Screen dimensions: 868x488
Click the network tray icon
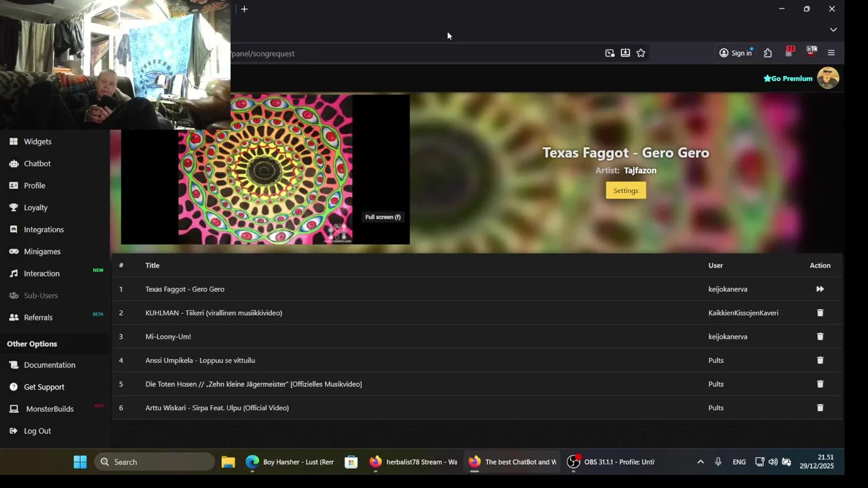pyautogui.click(x=759, y=462)
